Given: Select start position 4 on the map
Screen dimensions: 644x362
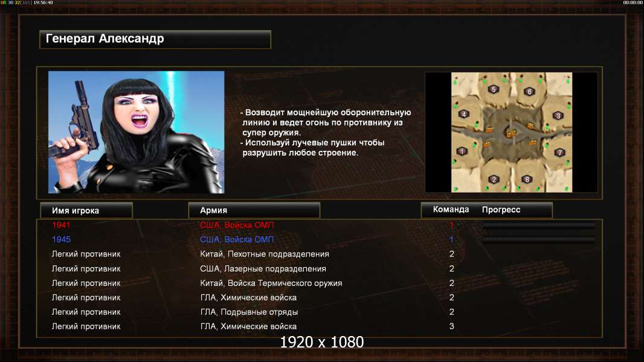Looking at the screenshot, I should pos(464,114).
